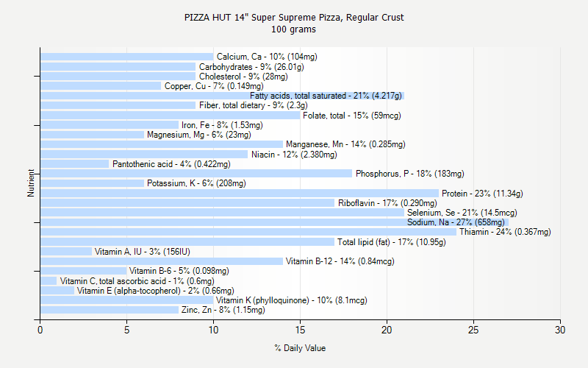The height and width of the screenshot is (368, 588).
Task: Select the blue Niacin bar
Action: point(144,155)
